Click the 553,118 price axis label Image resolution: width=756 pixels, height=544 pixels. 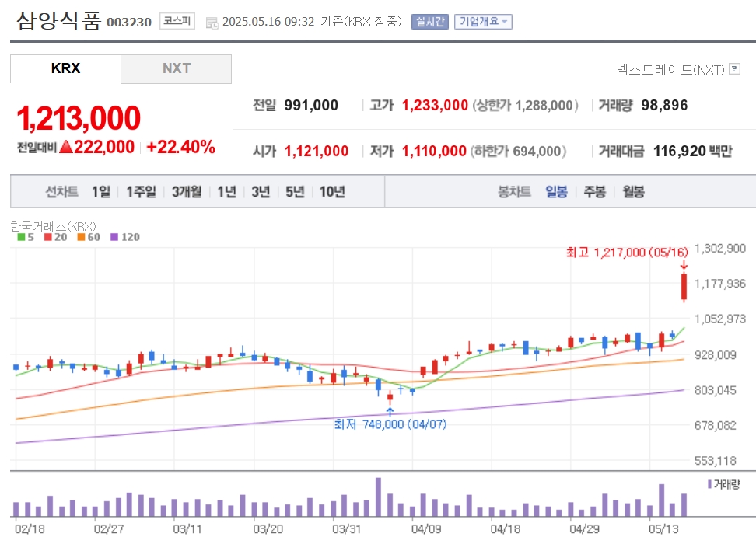click(716, 461)
